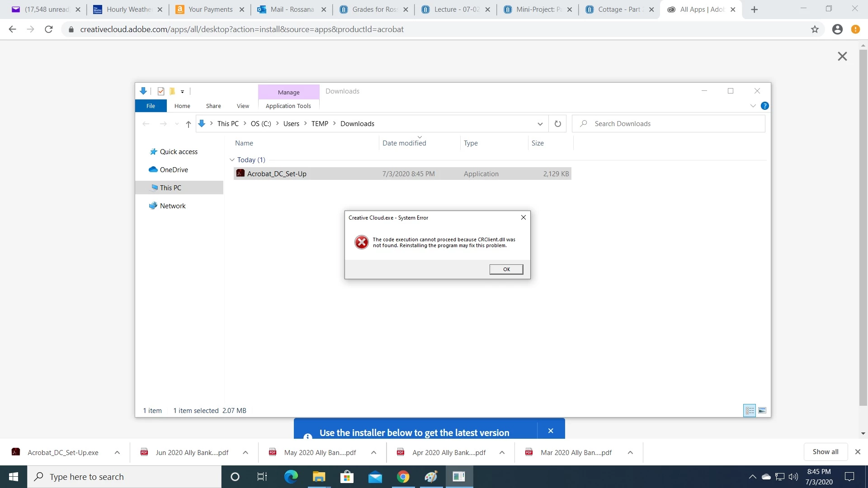868x488 pixels.
Task: Expand the Explorer ribbon chevron
Action: tap(753, 106)
